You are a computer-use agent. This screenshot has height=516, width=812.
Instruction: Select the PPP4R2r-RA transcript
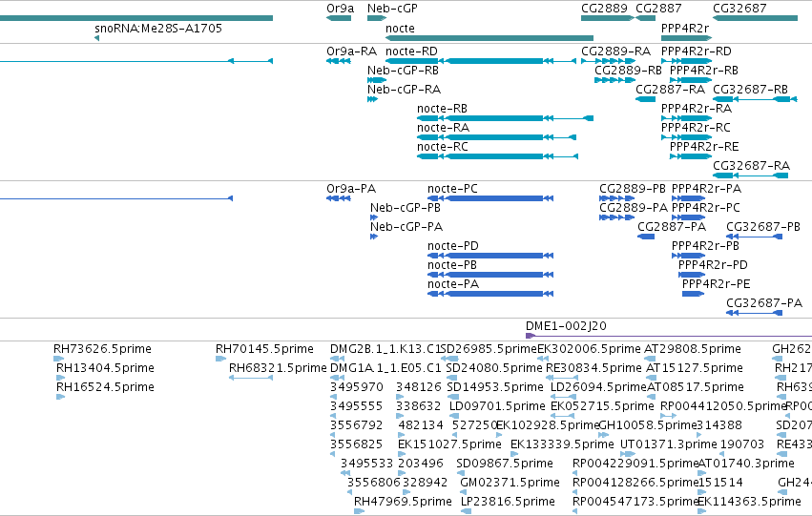686,118
